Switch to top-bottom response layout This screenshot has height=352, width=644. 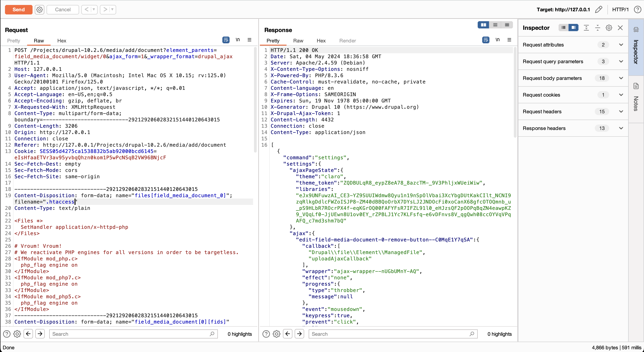(495, 25)
